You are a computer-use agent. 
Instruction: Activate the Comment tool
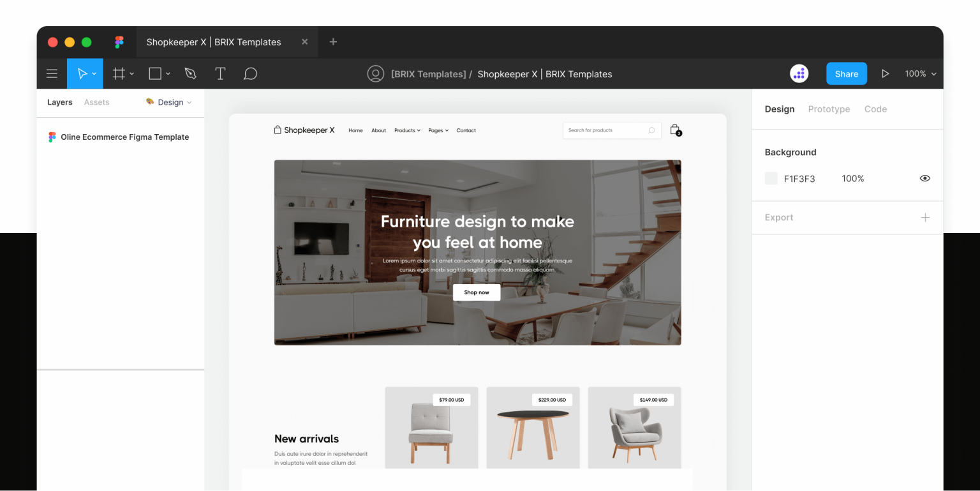tap(250, 73)
